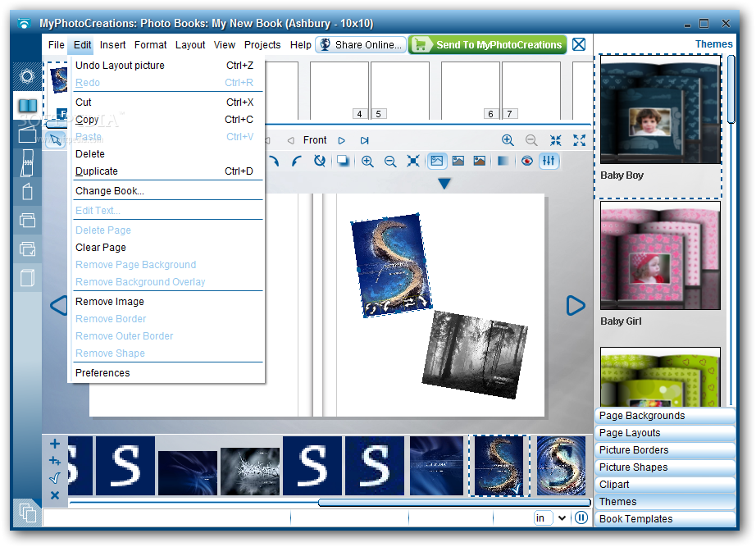Open the stacked prints product icon
Screen dimensions: 756x547
click(x=28, y=221)
